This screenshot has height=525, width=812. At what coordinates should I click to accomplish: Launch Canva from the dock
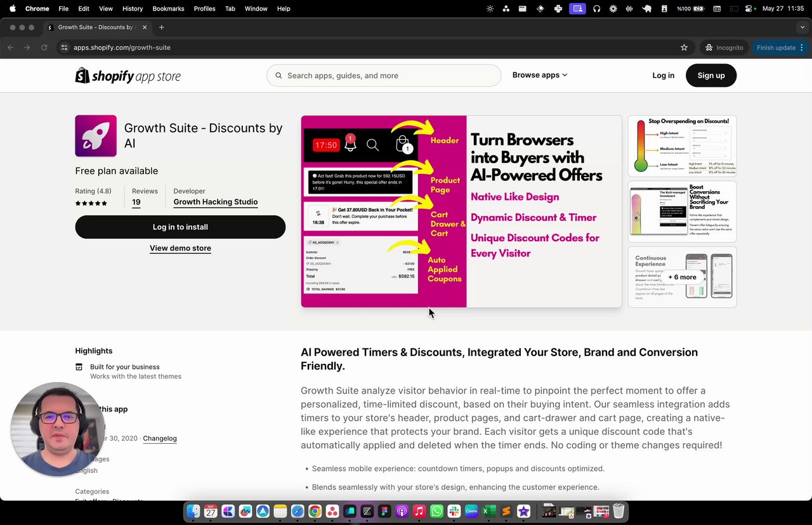tap(471, 511)
